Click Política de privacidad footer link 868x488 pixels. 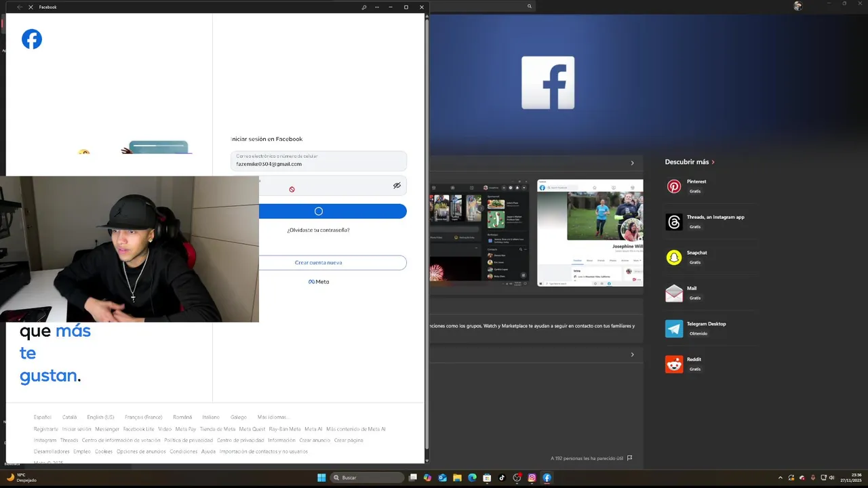coord(189,441)
